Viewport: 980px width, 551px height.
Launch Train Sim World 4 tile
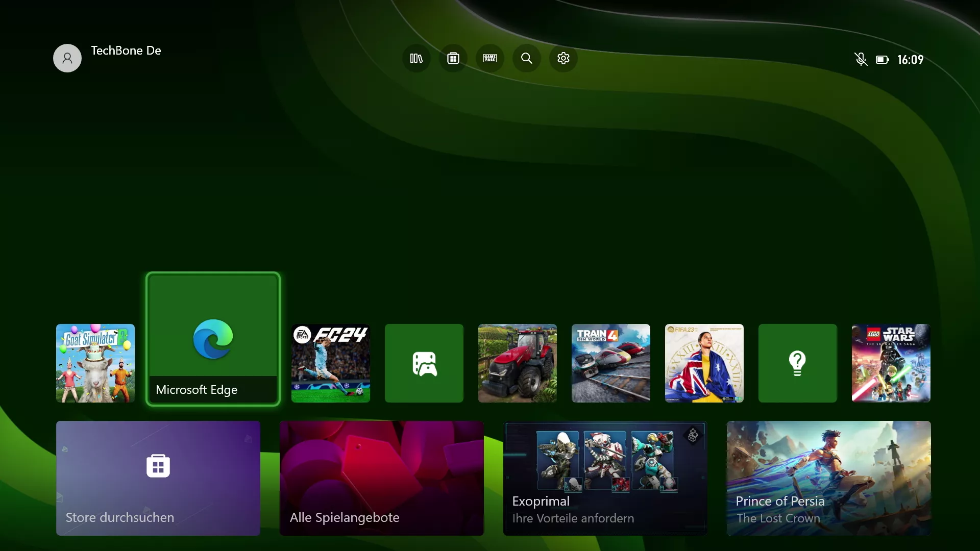click(611, 363)
